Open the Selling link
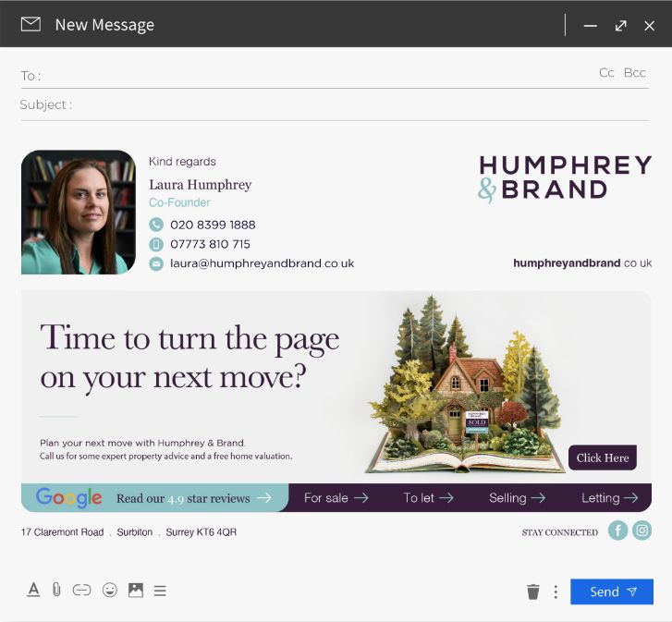 (517, 498)
